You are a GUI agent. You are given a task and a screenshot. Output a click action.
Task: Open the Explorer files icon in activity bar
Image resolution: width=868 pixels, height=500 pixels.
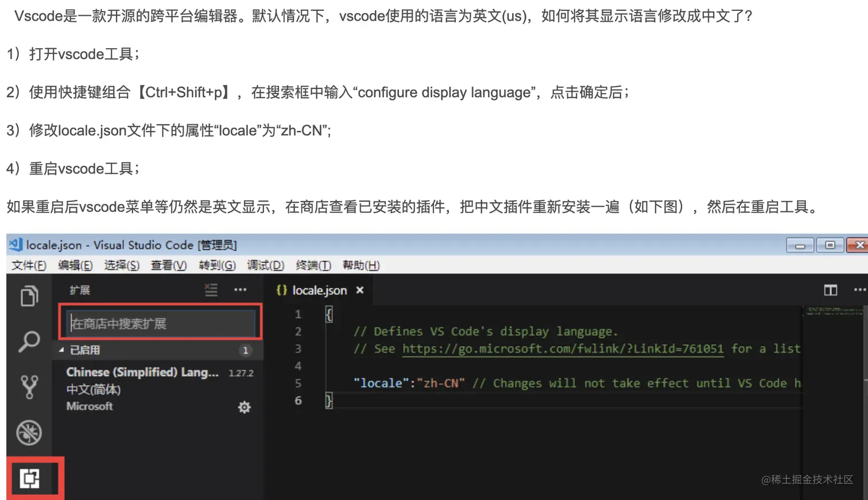pos(29,296)
